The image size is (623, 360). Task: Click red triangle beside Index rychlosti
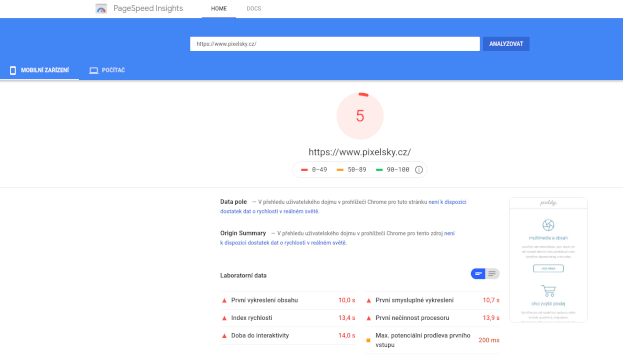pyautogui.click(x=224, y=318)
